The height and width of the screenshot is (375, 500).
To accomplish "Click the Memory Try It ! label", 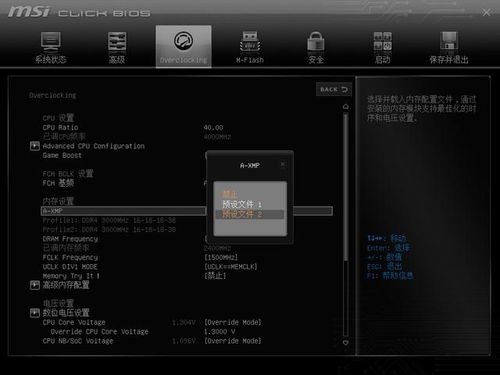I will [x=71, y=276].
